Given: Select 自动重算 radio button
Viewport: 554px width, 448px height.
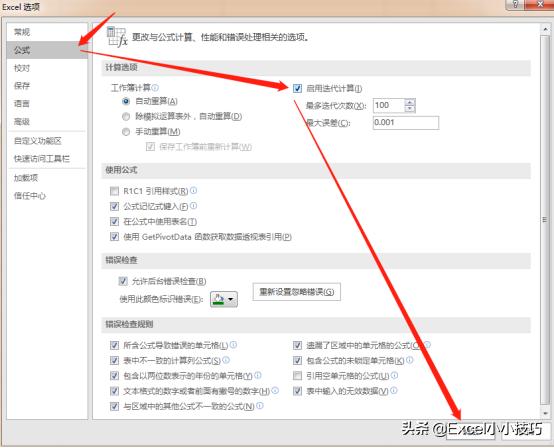Looking at the screenshot, I should point(126,101).
